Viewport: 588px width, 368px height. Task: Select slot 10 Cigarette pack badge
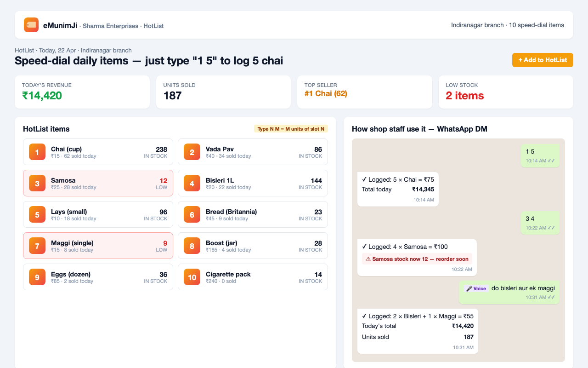pos(192,277)
